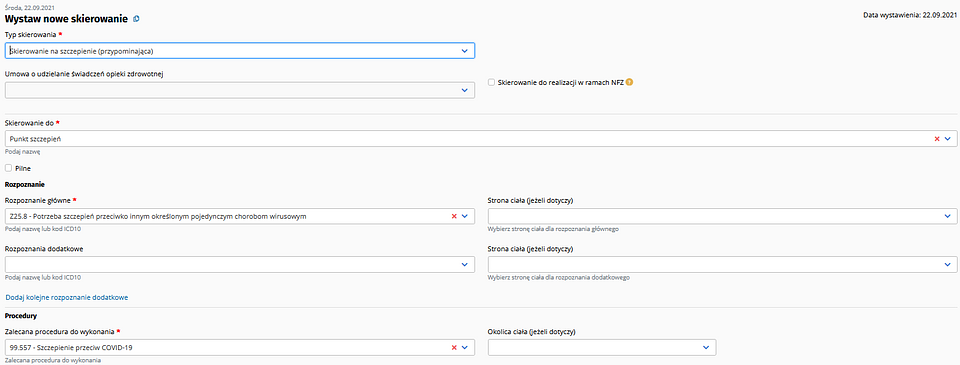Tick the Skierowanie do realizacji w ramach NFZ checkbox
The image size is (960, 365).
(x=492, y=82)
